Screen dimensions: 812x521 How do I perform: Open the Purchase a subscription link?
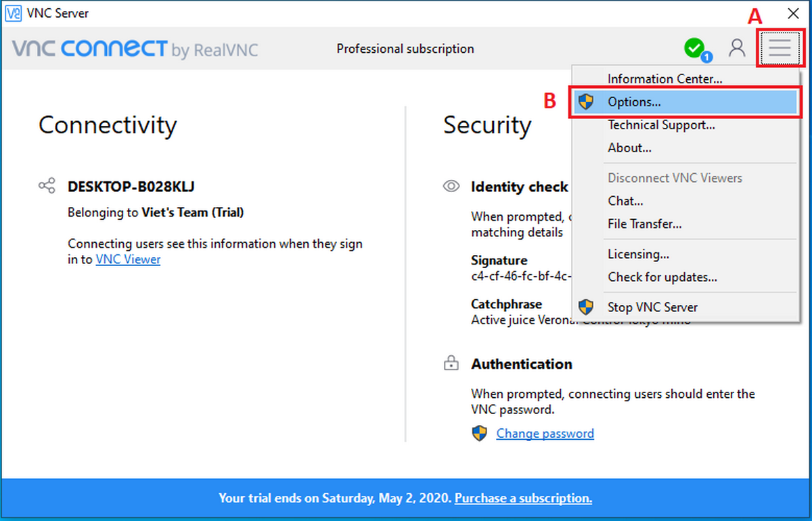pyautogui.click(x=523, y=499)
